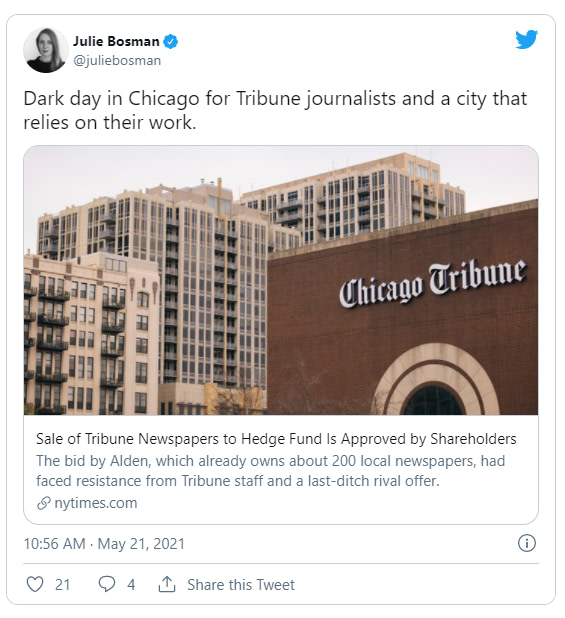Click the like count 21
The image size is (565, 618).
[x=62, y=584]
